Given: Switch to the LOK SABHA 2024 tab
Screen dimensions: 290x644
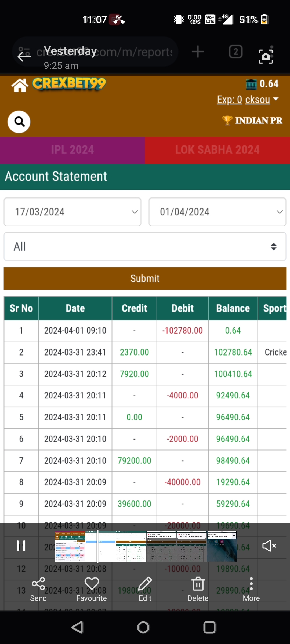Looking at the screenshot, I should 217,150.
